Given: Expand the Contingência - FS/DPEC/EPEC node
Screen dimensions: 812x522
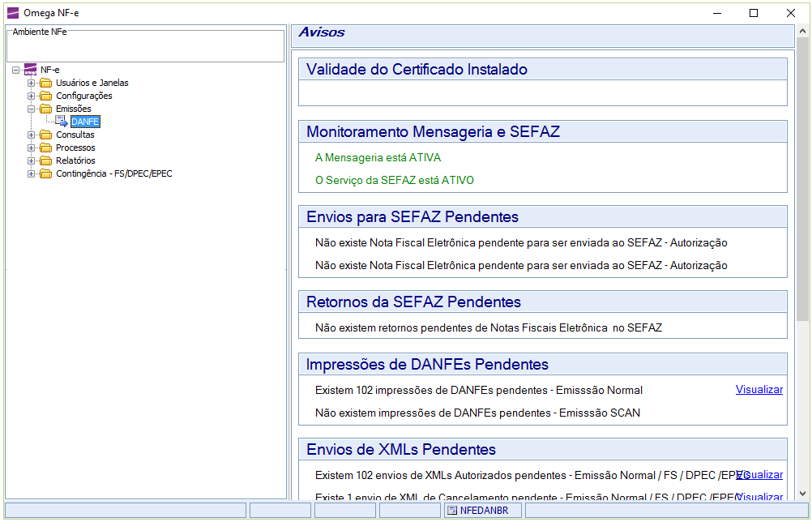Looking at the screenshot, I should [x=32, y=173].
